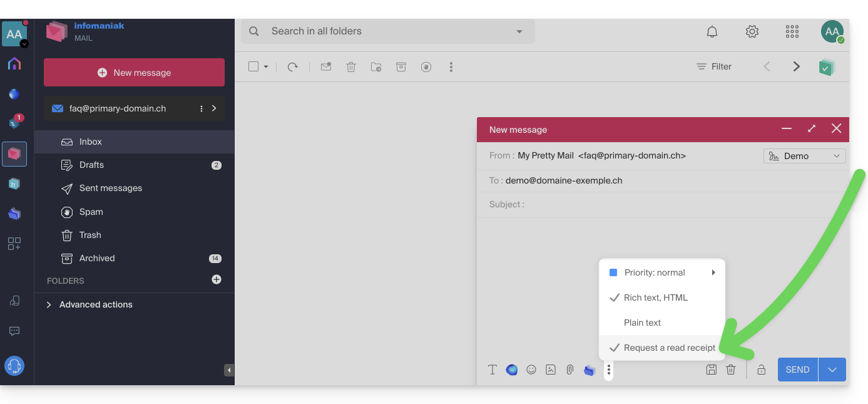
Task: Click the blue Priority color square
Action: point(613,272)
